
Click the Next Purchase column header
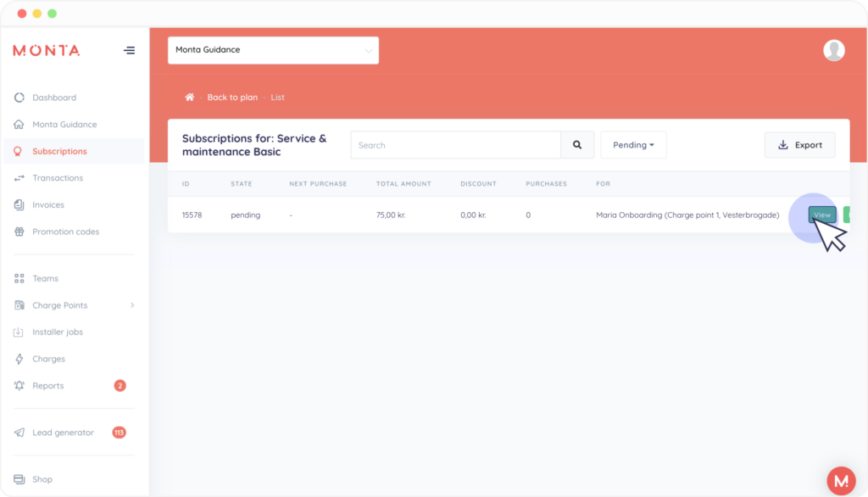click(318, 184)
